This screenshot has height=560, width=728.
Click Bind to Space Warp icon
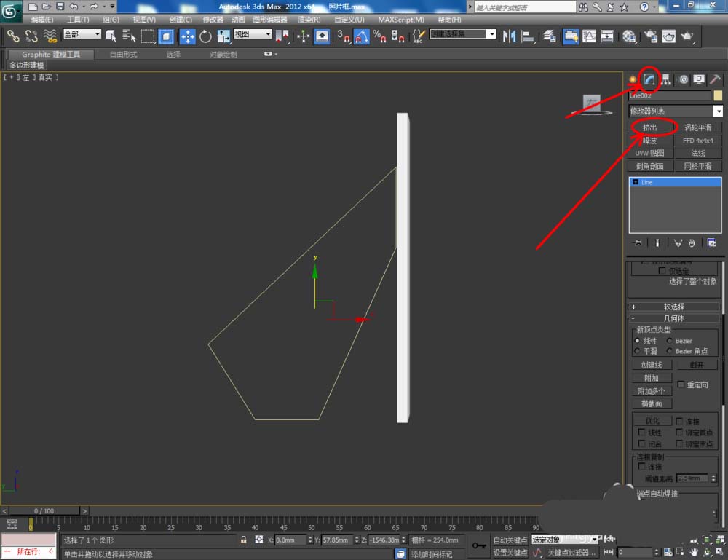tap(50, 36)
